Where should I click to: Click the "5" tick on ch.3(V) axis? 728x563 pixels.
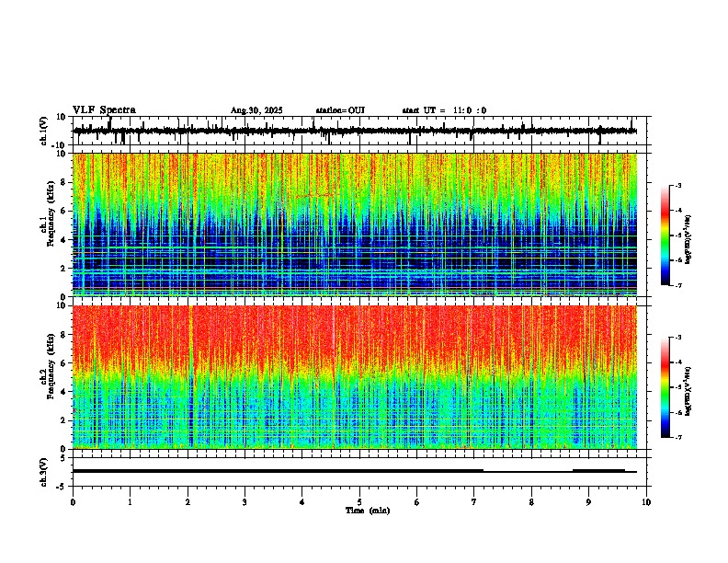click(x=63, y=457)
